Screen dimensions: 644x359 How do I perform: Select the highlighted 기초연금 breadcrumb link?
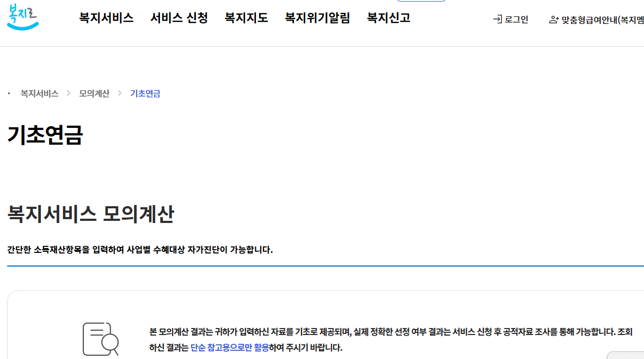[x=145, y=93]
